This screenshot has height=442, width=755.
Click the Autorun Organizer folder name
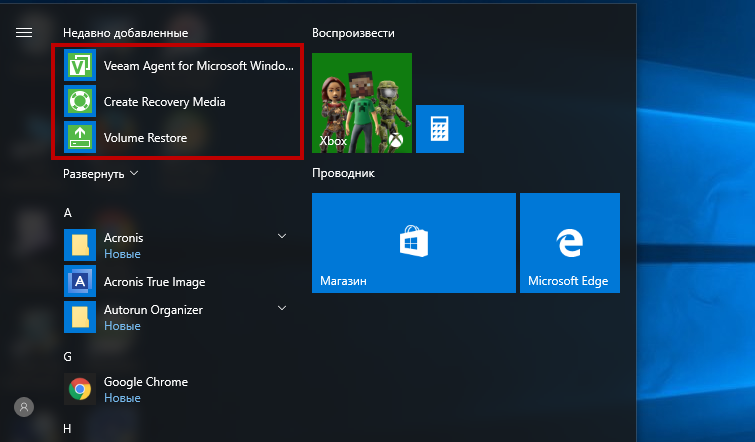tap(153, 310)
